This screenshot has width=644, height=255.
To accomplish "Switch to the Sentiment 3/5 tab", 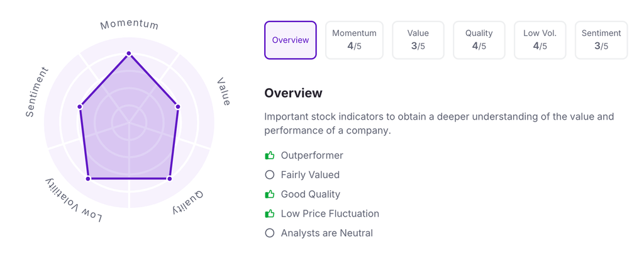I will [x=601, y=40].
